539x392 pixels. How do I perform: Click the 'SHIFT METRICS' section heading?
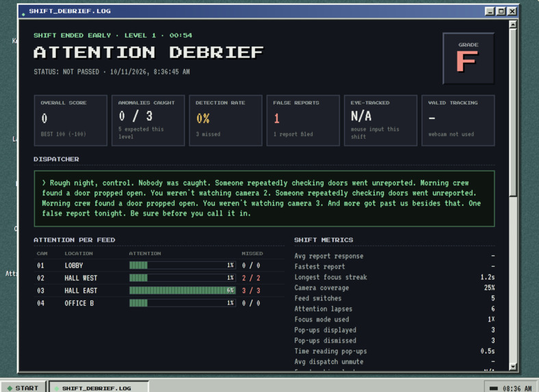click(324, 240)
